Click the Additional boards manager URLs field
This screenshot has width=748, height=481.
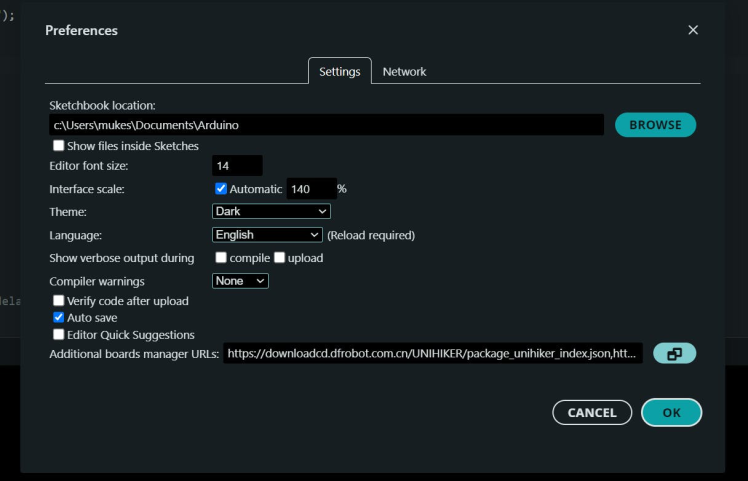point(433,353)
